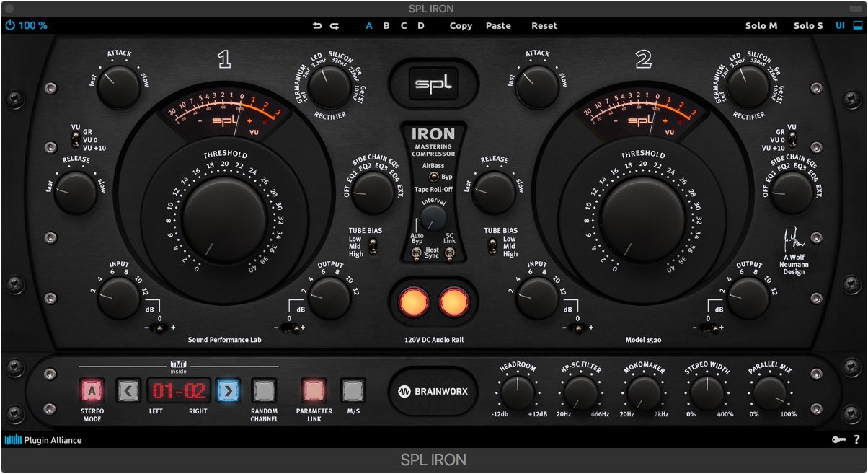Viewport: 868px width, 474px height.
Task: Click the Random Channel button
Action: pyautogui.click(x=265, y=391)
